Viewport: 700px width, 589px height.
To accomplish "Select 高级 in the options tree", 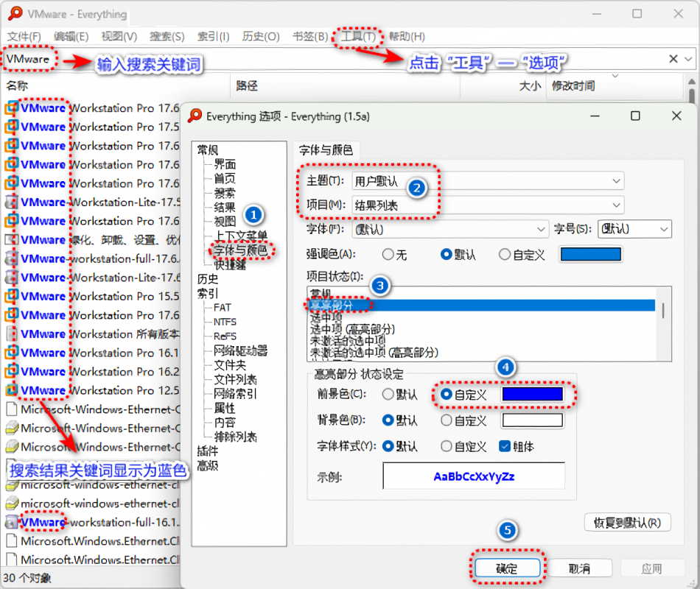I will [208, 465].
